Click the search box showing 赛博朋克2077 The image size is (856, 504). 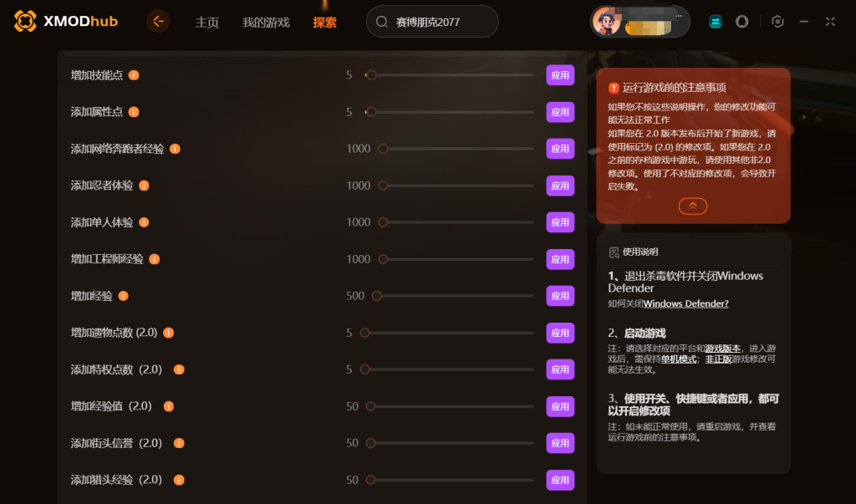click(x=432, y=22)
